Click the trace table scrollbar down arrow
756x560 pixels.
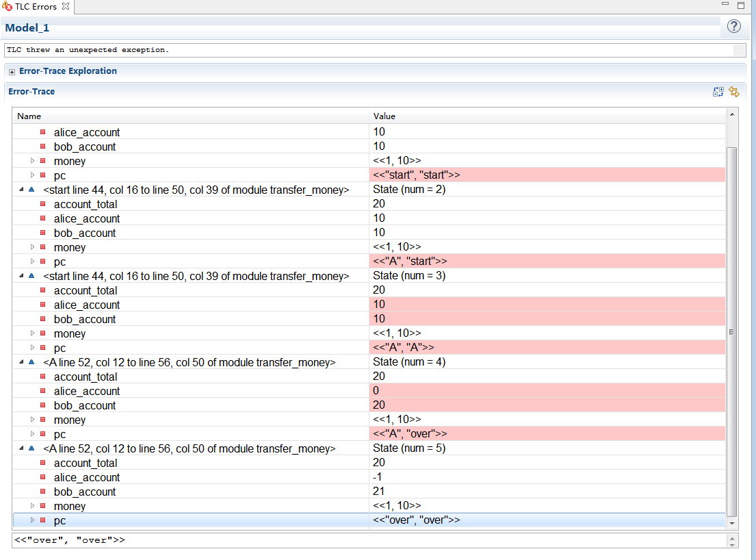(x=732, y=523)
